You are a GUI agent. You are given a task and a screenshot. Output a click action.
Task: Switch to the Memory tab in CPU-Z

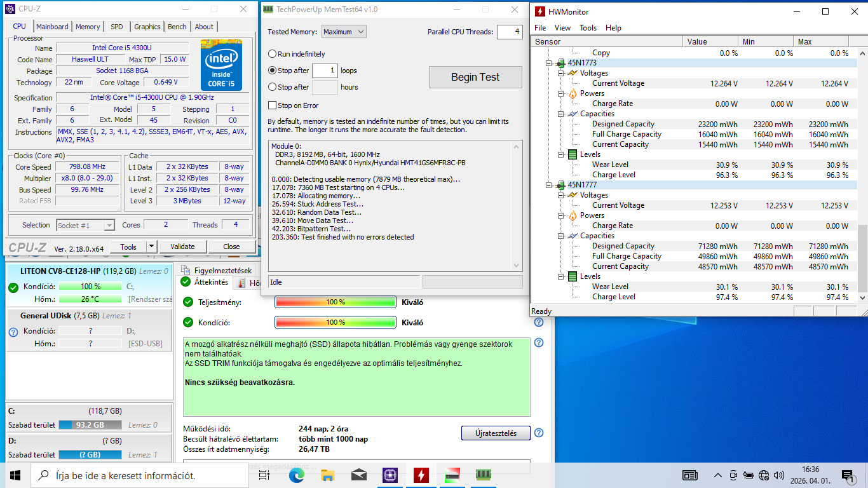tap(88, 27)
